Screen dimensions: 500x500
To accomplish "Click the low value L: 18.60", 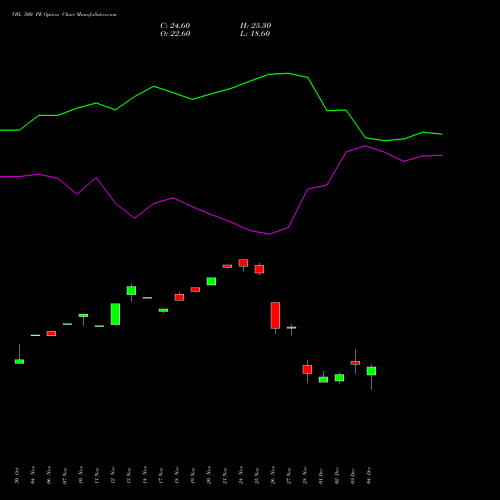I will click(x=255, y=34).
